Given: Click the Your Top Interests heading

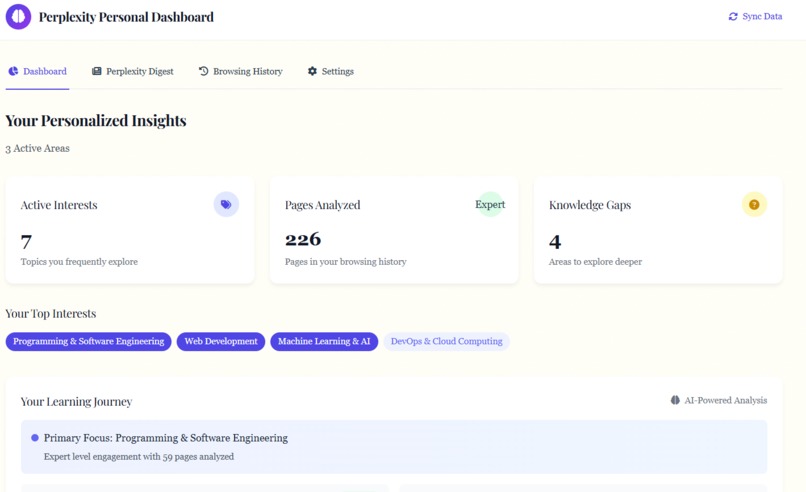Looking at the screenshot, I should pyautogui.click(x=51, y=314).
